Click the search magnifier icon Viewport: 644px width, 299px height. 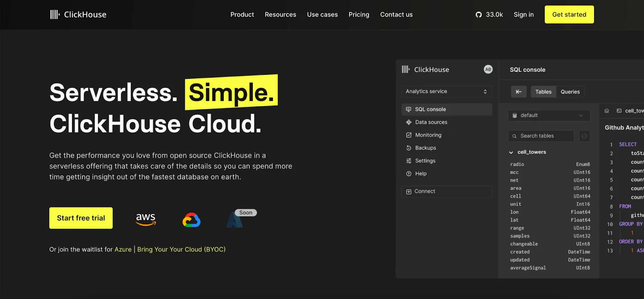coord(514,136)
